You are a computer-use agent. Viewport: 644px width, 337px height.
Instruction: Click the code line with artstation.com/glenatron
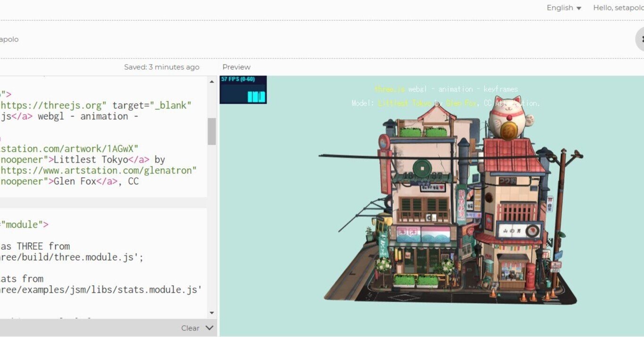click(99, 171)
